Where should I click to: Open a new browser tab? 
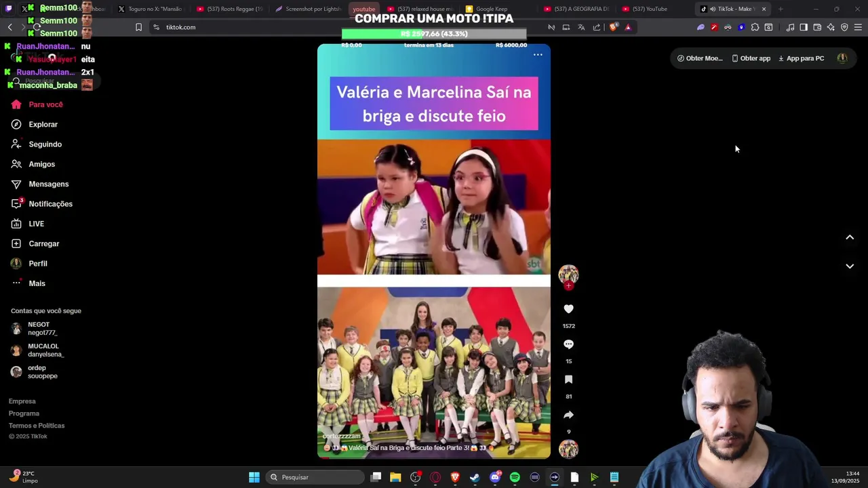[781, 9]
